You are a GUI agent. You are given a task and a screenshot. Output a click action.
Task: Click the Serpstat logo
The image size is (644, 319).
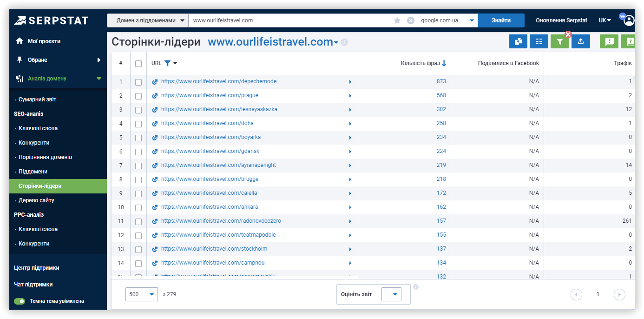point(51,20)
